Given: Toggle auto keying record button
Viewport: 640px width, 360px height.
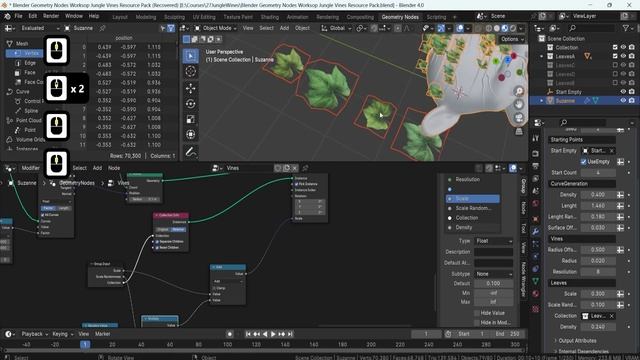Looking at the screenshot, I should (230, 334).
